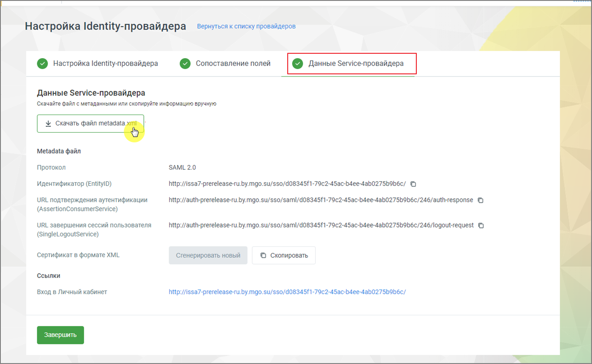Click URL завершения сессий пользователя label

[x=94, y=230]
